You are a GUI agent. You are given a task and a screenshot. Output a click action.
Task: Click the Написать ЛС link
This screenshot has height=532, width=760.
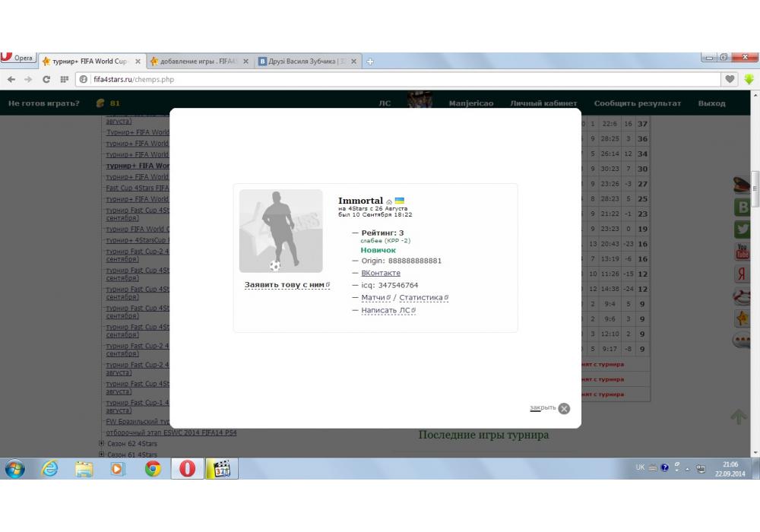388,310
